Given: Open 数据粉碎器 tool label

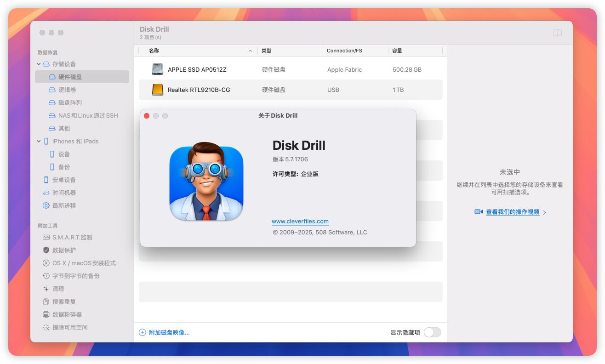Looking at the screenshot, I should (x=67, y=314).
